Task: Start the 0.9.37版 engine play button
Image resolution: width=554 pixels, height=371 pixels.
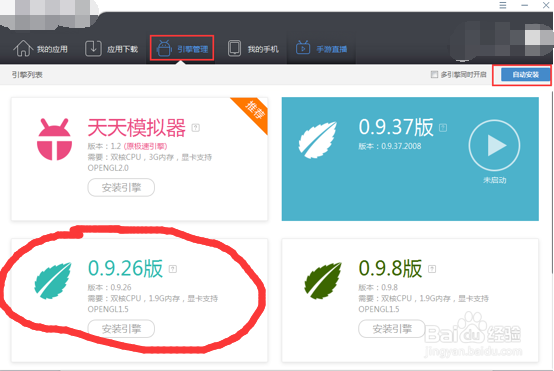Action: coord(494,145)
